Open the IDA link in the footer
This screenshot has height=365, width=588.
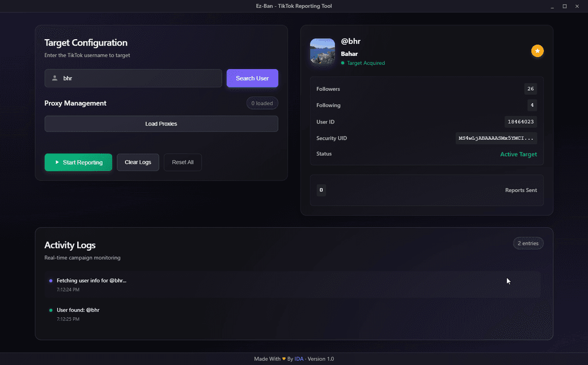[299, 358]
